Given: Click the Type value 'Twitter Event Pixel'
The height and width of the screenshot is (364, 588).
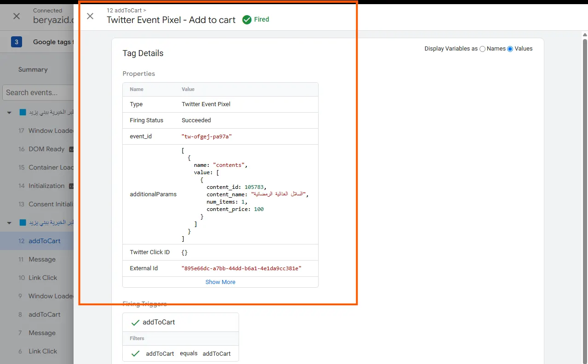Looking at the screenshot, I should click(206, 104).
